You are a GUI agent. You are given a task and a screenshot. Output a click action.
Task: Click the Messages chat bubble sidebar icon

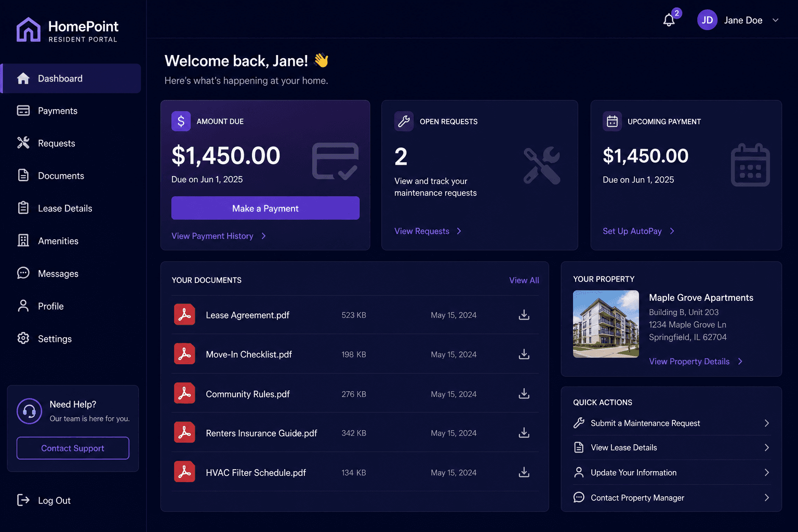pos(23,273)
